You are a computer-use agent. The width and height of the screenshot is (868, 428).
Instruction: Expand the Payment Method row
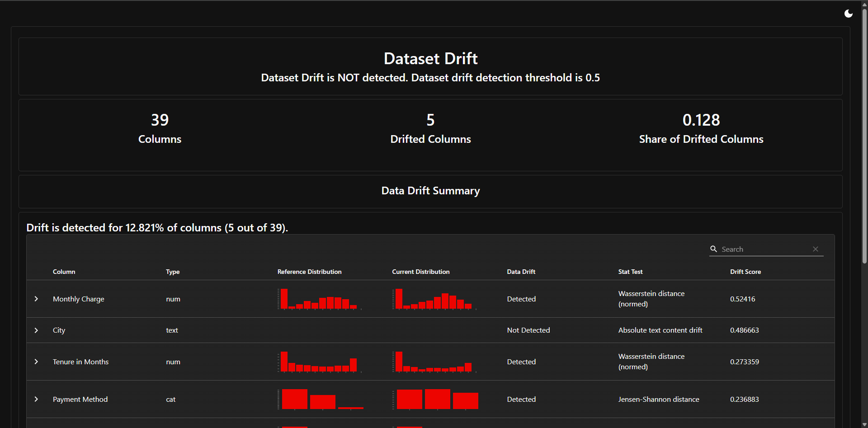pos(36,399)
